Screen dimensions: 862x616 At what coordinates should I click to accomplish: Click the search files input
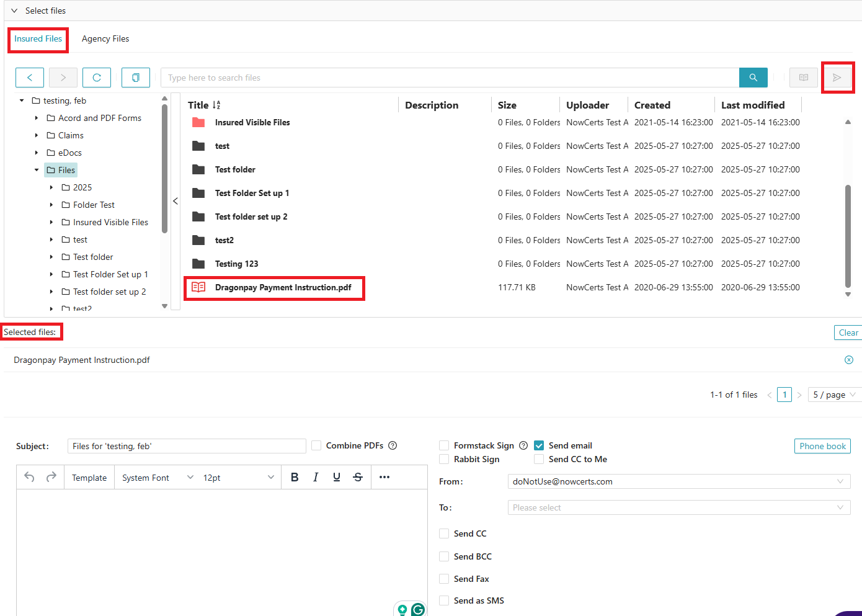point(450,78)
